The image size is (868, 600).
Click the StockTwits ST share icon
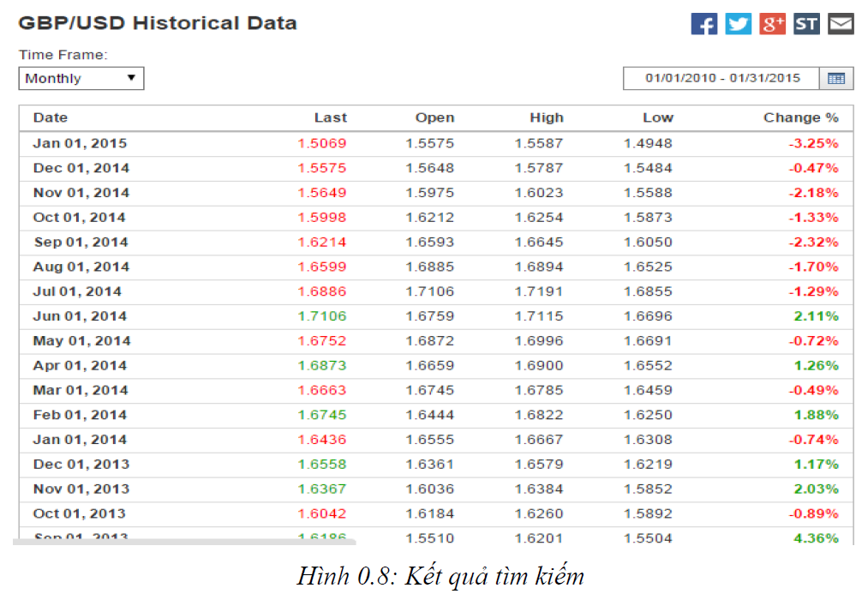coord(806,24)
